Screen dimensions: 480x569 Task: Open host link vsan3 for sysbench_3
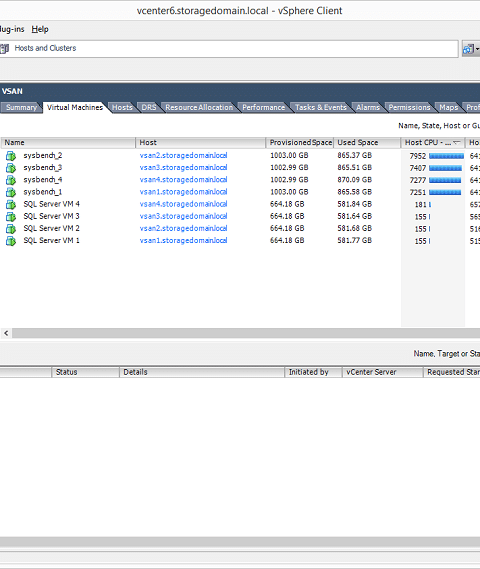click(x=183, y=168)
